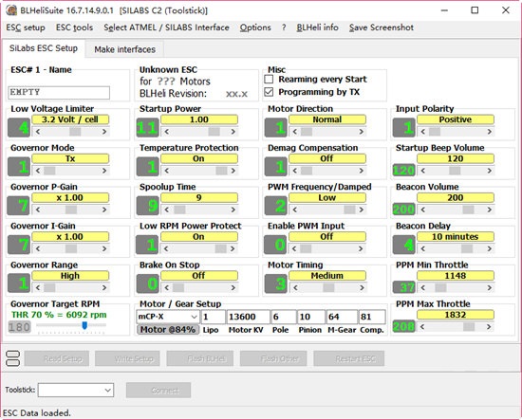Click the BLHeliSuite app icon in title bar

coord(11,10)
